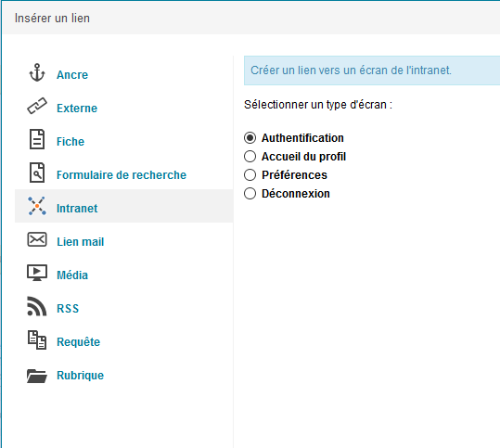Select the Authentification radio button
Viewport: 500px width, 448px height.
tap(250, 138)
